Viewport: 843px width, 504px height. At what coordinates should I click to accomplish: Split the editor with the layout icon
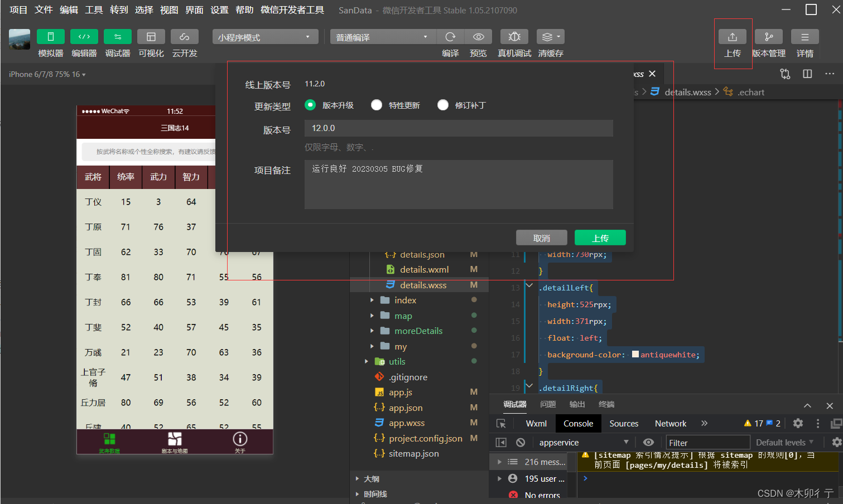point(807,74)
